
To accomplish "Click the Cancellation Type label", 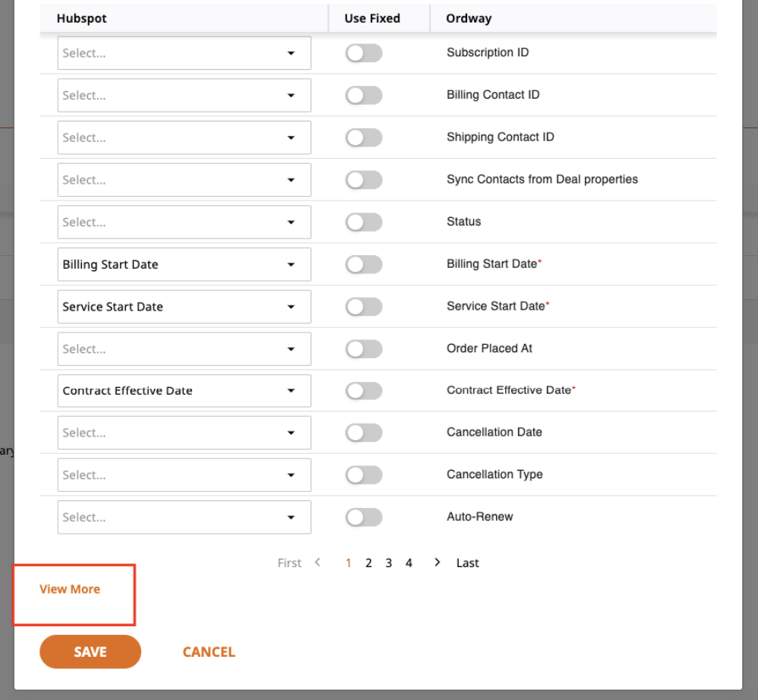I will coord(494,475).
